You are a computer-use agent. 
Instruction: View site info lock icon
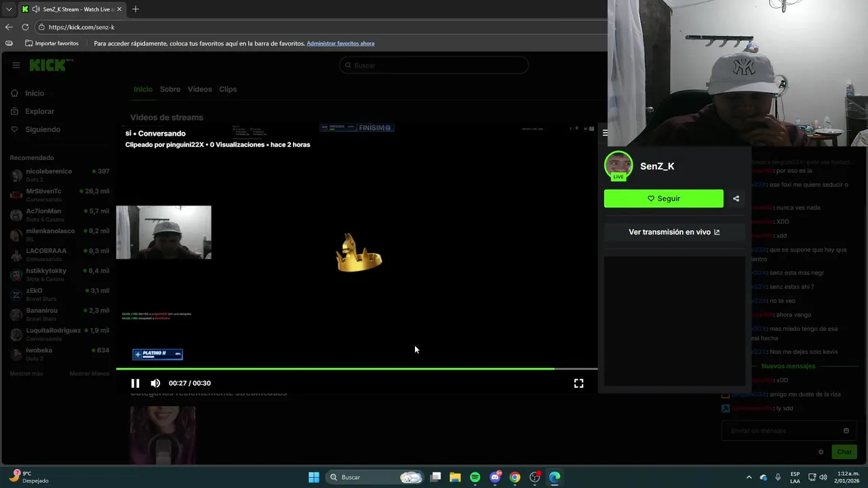(41, 27)
